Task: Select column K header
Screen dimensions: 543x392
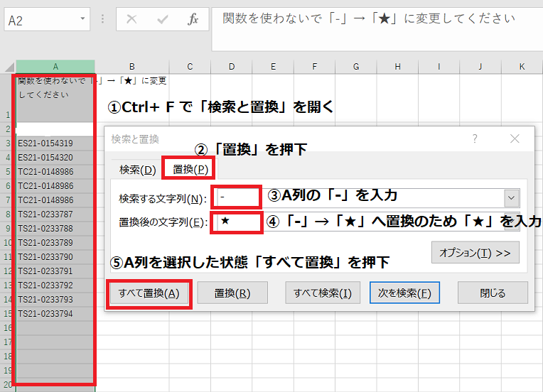Action: click(522, 67)
